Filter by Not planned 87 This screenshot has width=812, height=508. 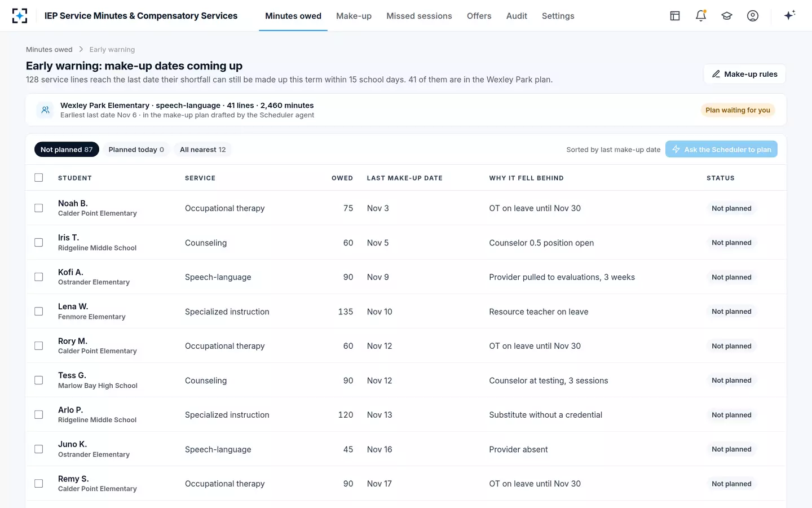coord(67,150)
